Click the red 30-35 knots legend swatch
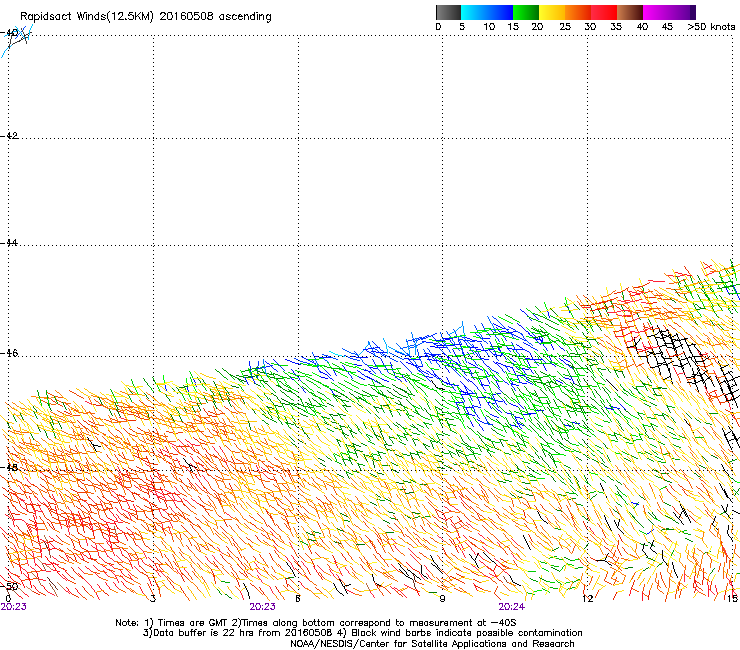 [604, 12]
